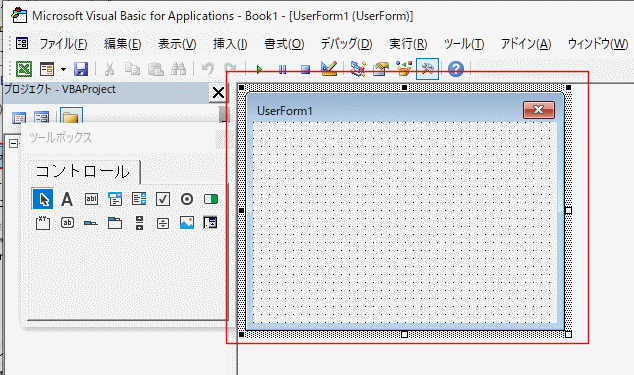This screenshot has width=634, height=375.
Task: Select the Image control tool
Action: click(187, 223)
